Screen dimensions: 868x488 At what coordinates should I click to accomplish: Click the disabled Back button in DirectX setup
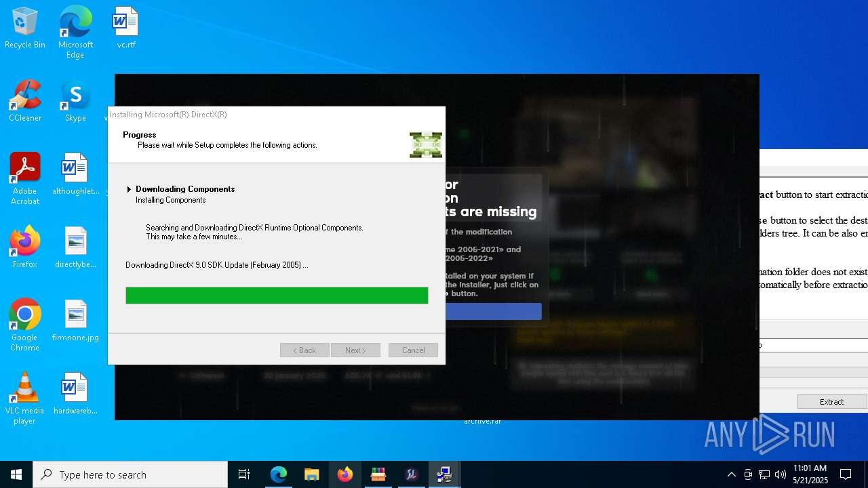tap(304, 350)
